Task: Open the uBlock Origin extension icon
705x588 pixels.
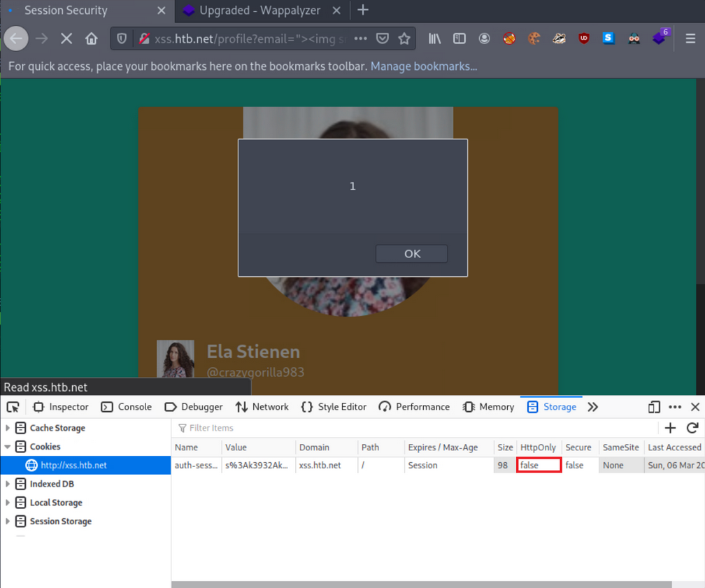Action: 583,38
